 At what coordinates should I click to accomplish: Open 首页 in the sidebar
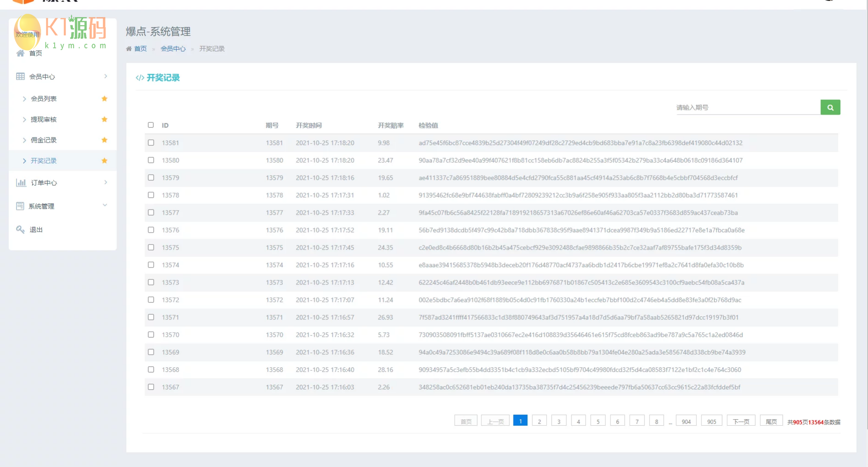(36, 53)
